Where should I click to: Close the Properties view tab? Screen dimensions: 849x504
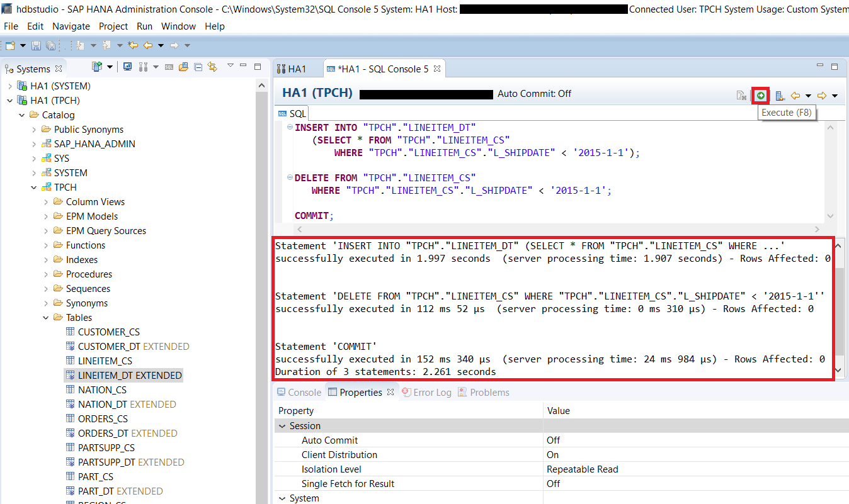pos(390,392)
